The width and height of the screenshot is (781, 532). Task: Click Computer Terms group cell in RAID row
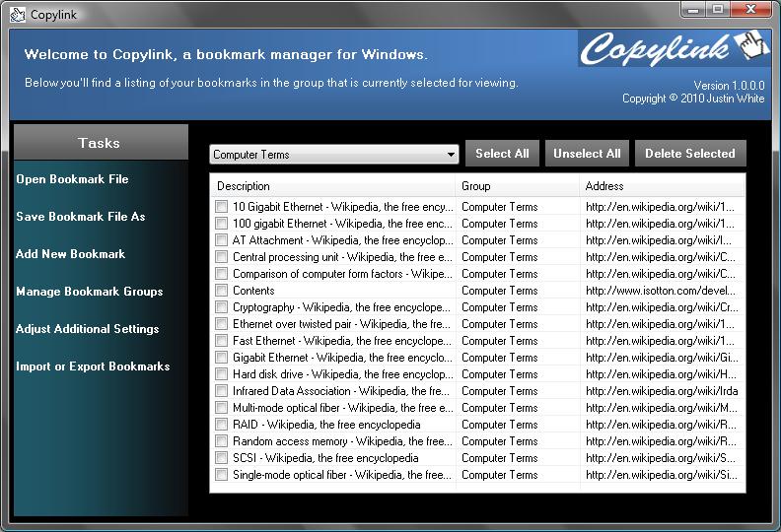click(500, 425)
